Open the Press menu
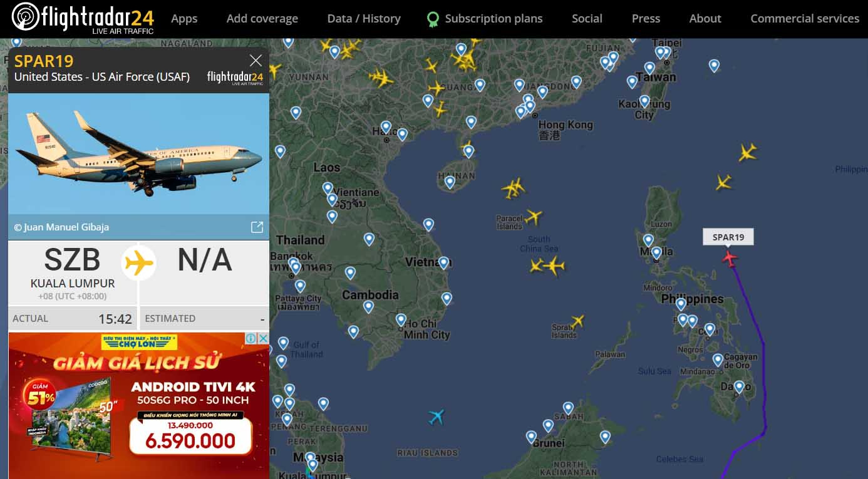 (646, 19)
